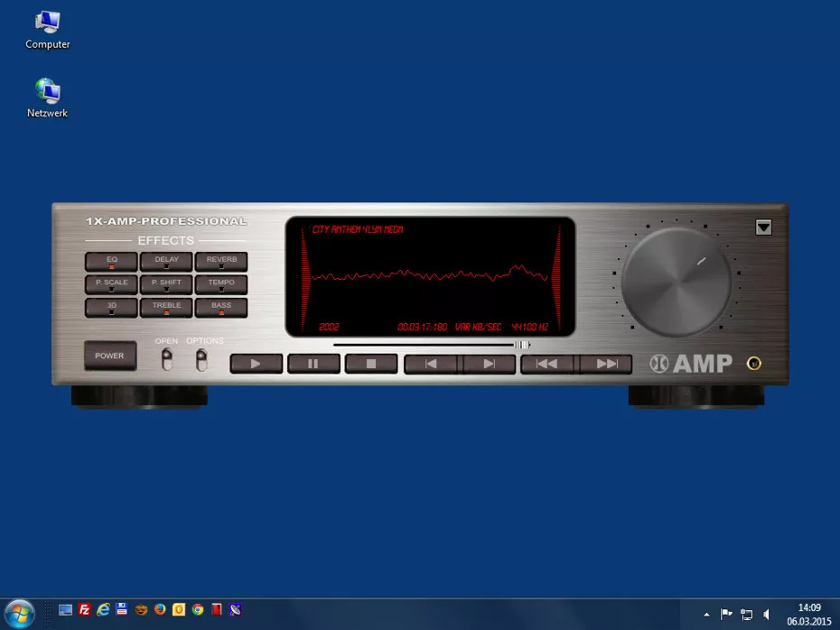Jump back to the previous track
840x630 pixels.
tap(430, 364)
